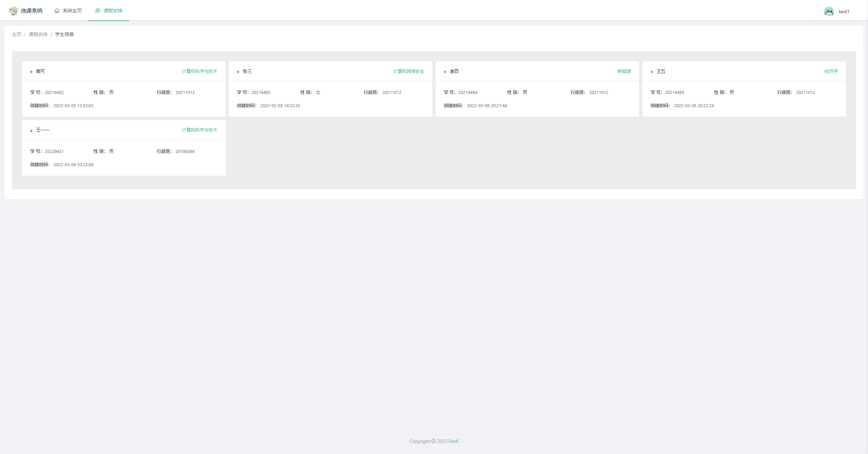Viewport: 868px width, 454px height.
Task: Click the 课程安排 breadcrumb link
Action: [38, 34]
